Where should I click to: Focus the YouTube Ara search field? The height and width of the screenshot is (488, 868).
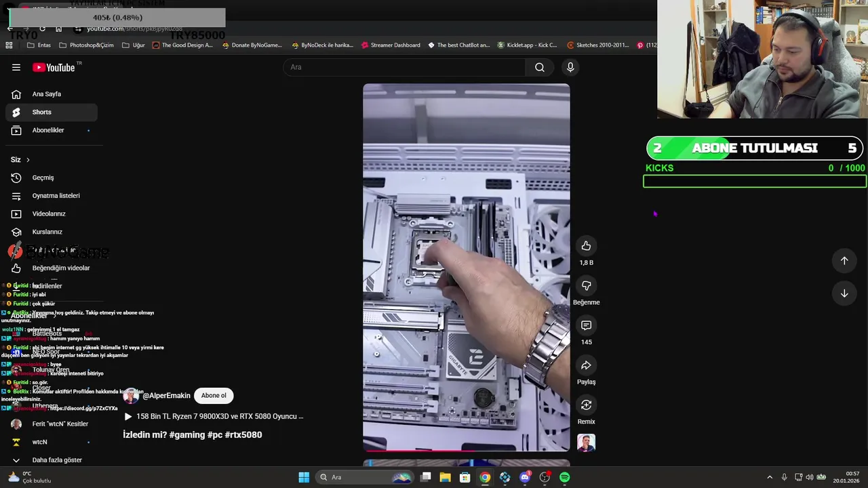pyautogui.click(x=404, y=67)
